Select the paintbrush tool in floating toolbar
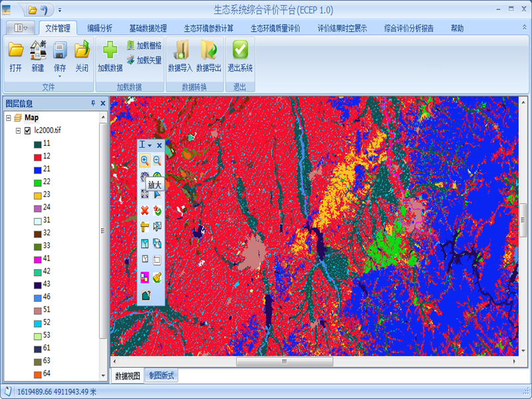This screenshot has width=532, height=399. point(157,277)
